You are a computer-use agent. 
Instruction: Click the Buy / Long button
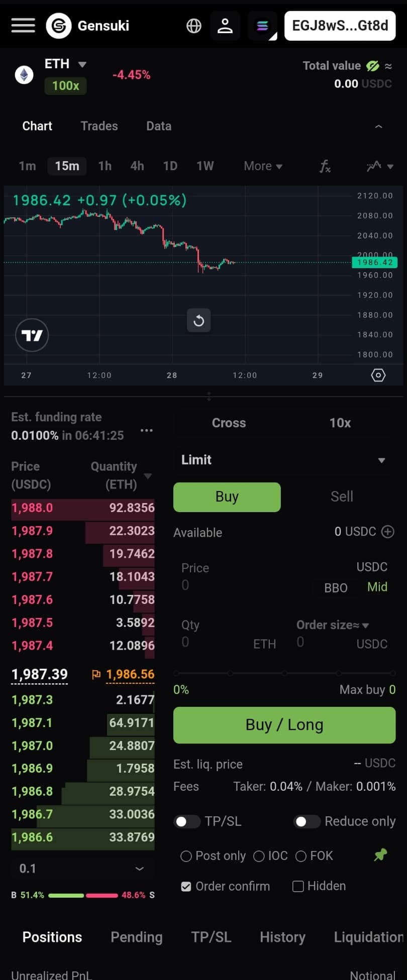284,725
